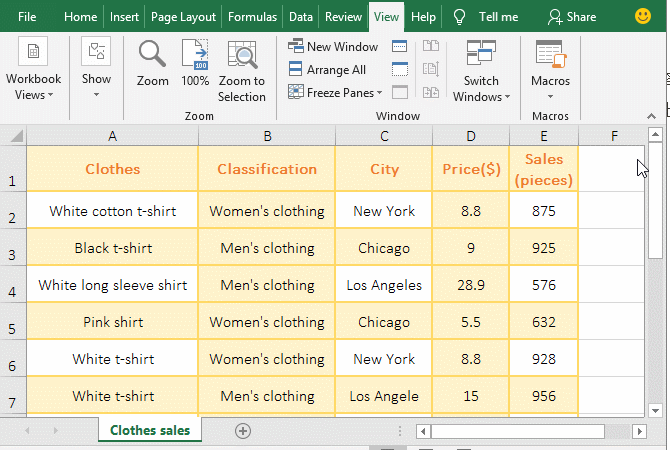The width and height of the screenshot is (670, 450).
Task: Select the 'Sales (pieces)' header cell
Action: tap(544, 169)
